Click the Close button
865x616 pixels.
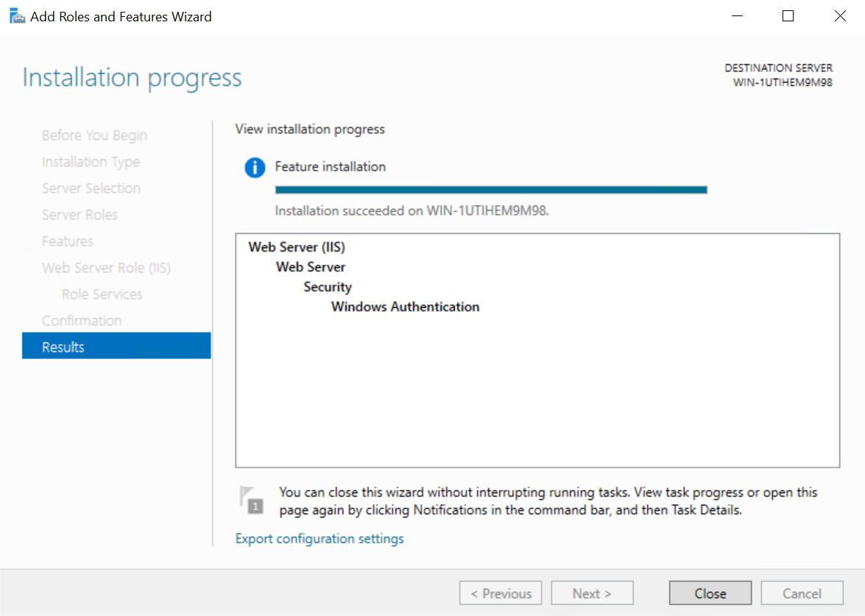[710, 593]
